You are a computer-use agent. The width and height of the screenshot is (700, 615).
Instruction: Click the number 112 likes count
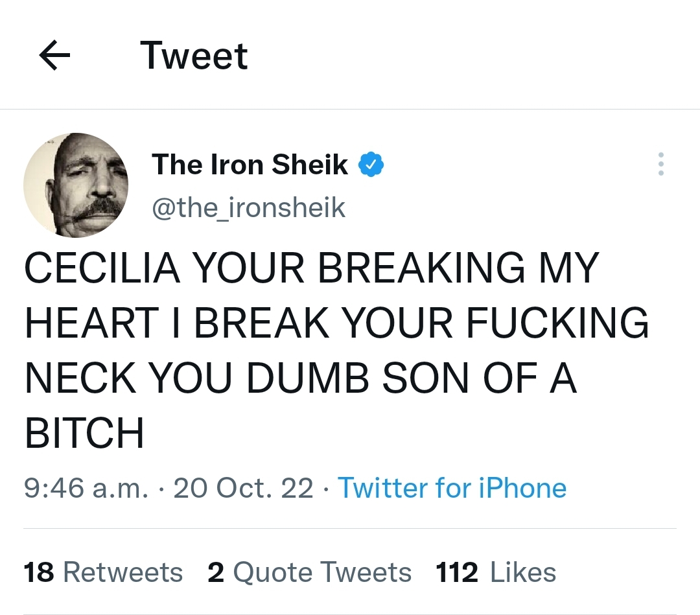(x=457, y=572)
